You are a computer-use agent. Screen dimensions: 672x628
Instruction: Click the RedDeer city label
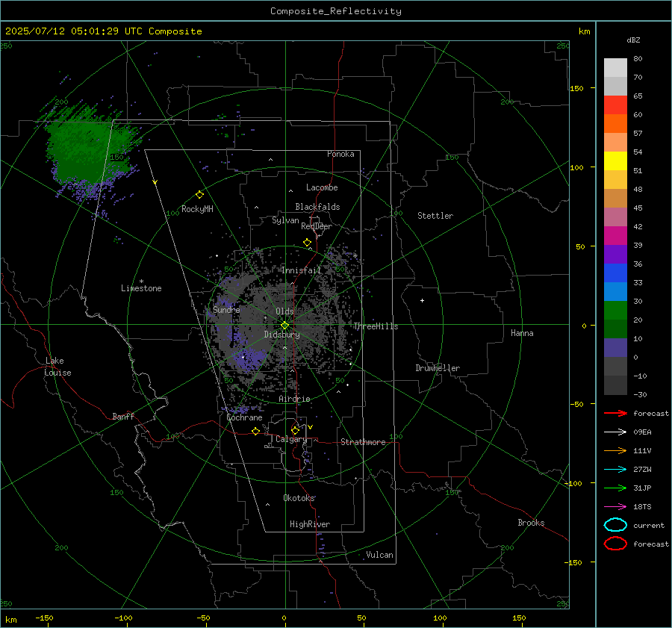pos(317,226)
